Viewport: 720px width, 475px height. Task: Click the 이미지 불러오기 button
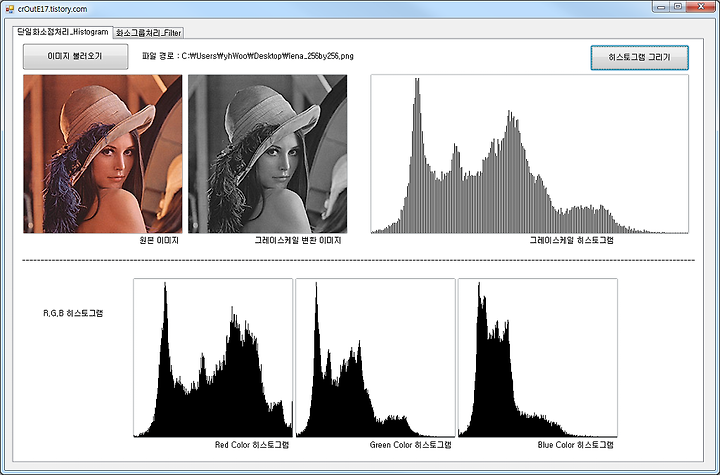[75, 57]
